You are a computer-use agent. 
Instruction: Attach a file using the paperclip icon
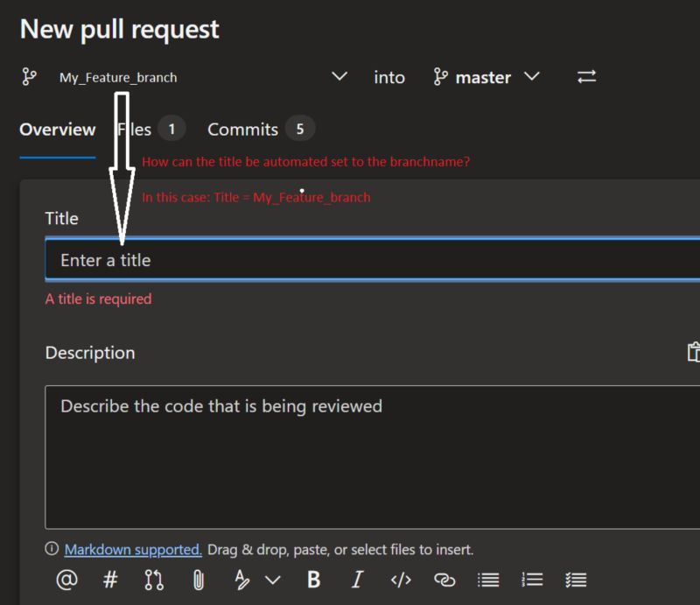(198, 580)
